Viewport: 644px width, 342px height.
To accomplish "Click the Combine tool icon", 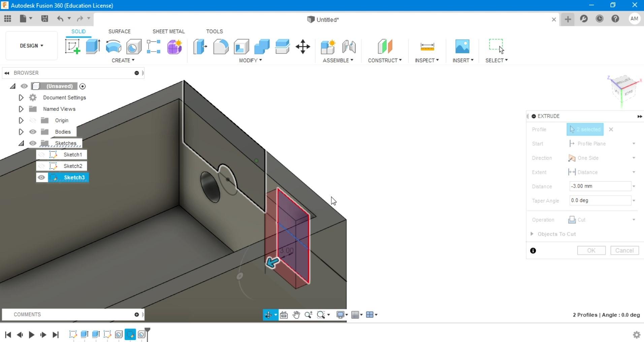I will [x=262, y=46].
